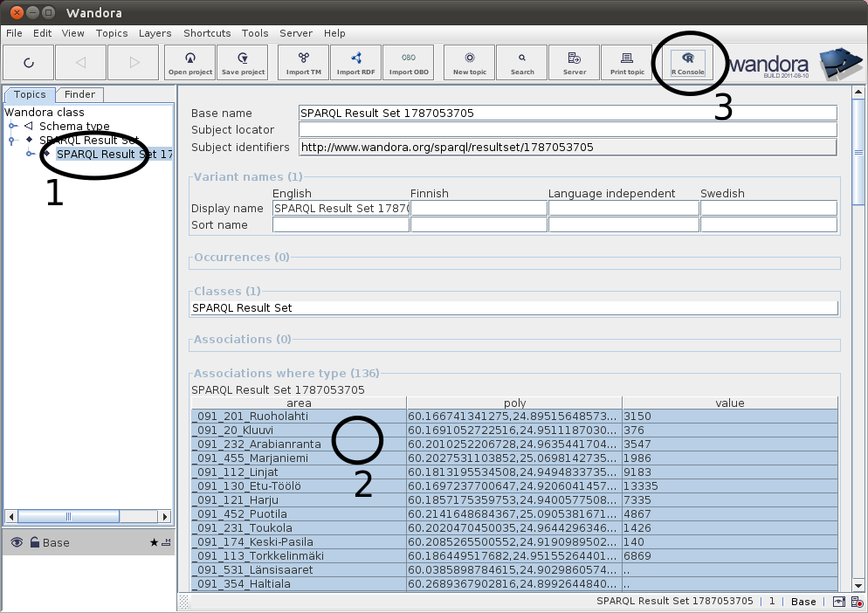Open the R Console from the toolbar
868x613 pixels.
[687, 62]
